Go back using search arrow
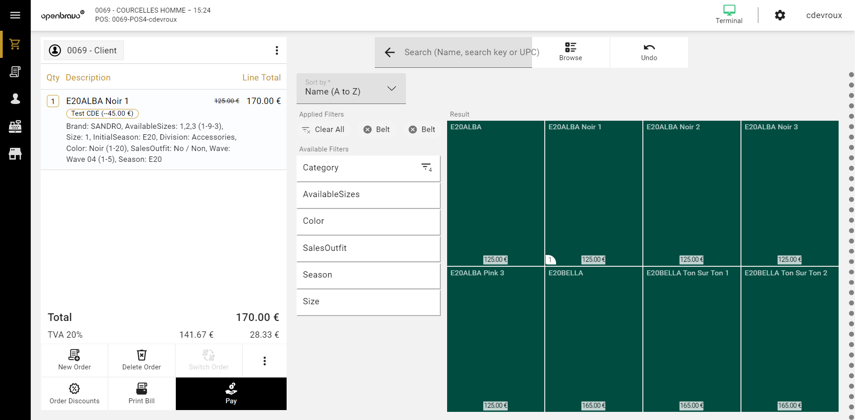This screenshot has height=420, width=868. coord(390,52)
